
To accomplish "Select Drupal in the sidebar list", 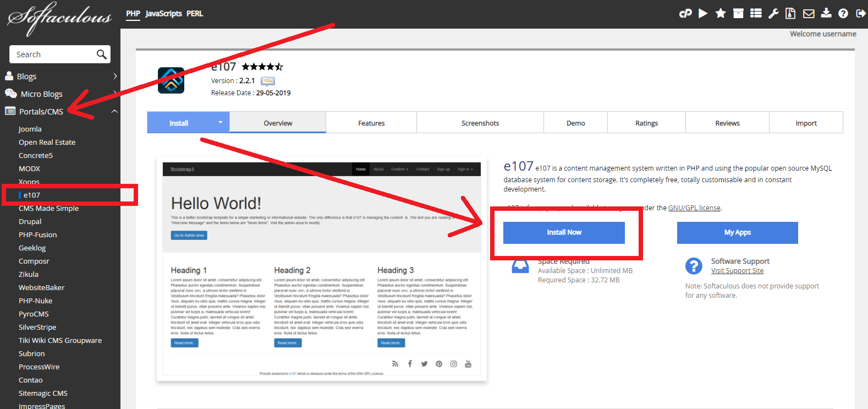I will pyautogui.click(x=30, y=222).
